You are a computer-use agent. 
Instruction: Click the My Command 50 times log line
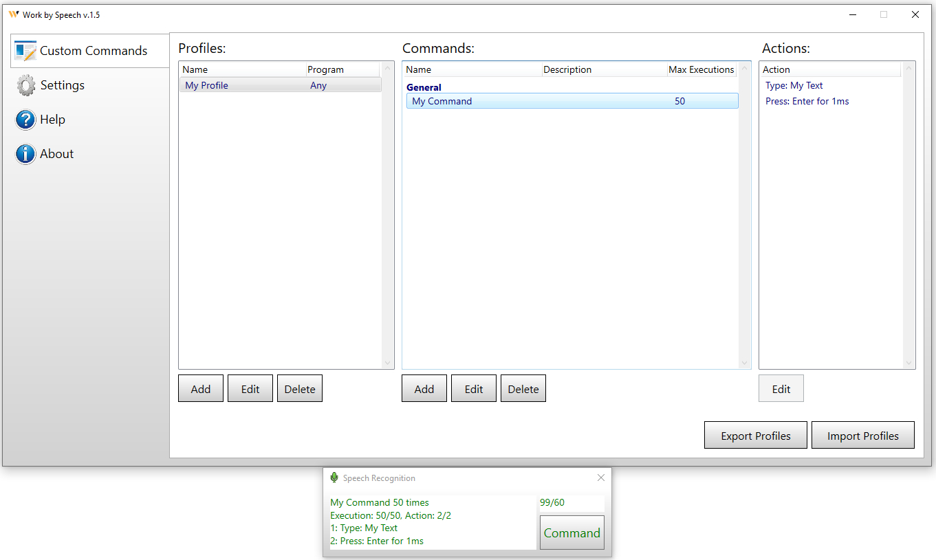(x=380, y=502)
